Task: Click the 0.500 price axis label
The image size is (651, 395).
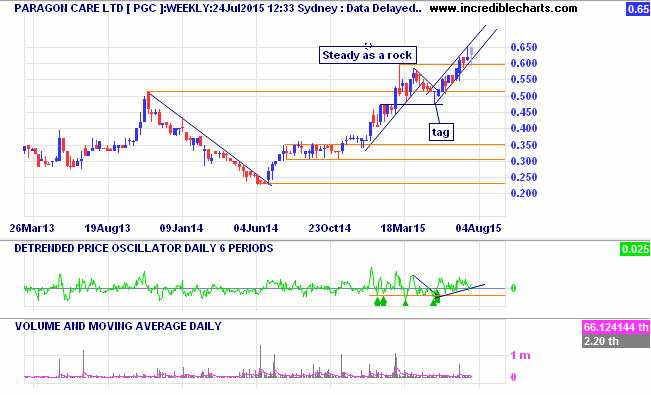Action: pos(524,96)
